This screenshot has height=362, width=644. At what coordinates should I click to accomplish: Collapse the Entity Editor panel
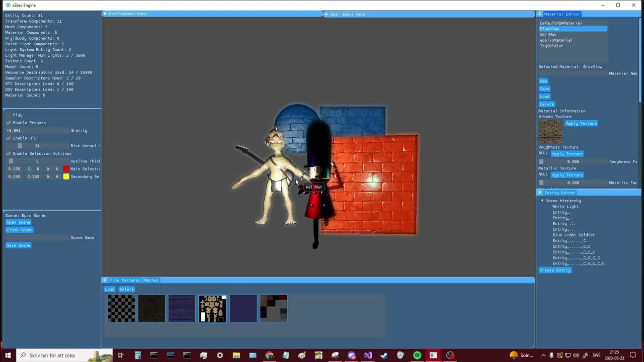tap(540, 193)
